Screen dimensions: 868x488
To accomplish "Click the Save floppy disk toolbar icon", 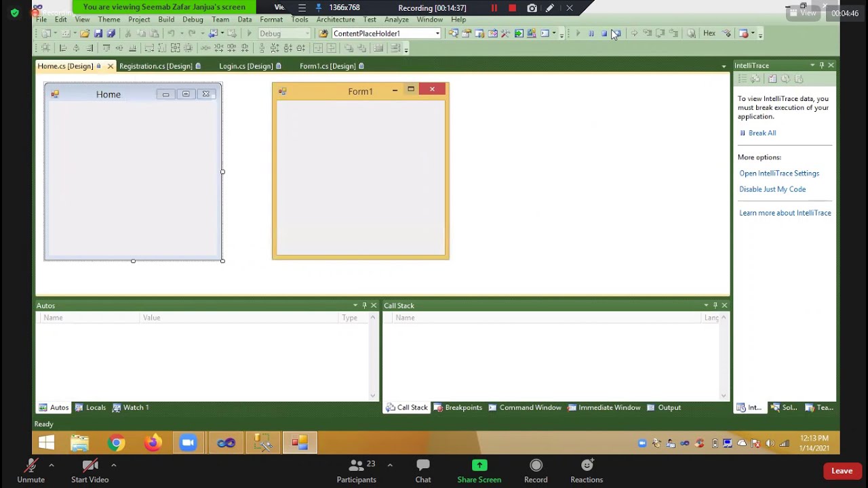I will [x=98, y=33].
